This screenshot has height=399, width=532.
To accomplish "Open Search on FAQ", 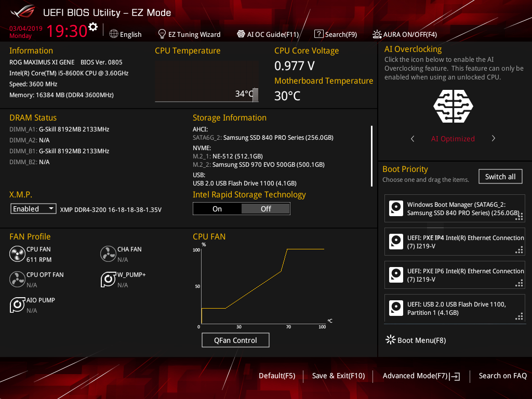I will coord(502,376).
